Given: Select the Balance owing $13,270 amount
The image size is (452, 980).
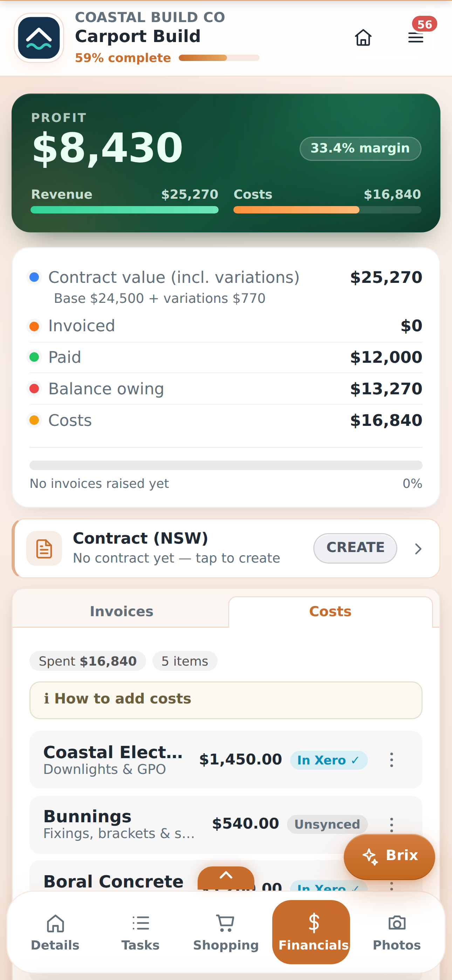Looking at the screenshot, I should pyautogui.click(x=386, y=389).
